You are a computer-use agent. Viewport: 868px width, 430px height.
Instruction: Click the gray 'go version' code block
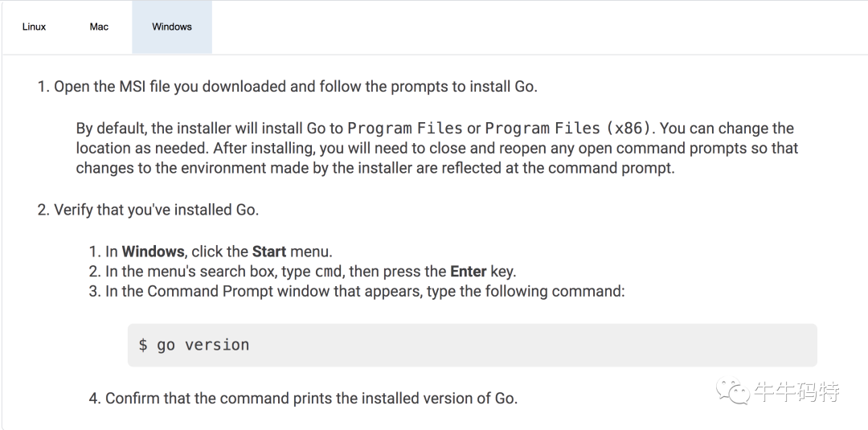[472, 345]
